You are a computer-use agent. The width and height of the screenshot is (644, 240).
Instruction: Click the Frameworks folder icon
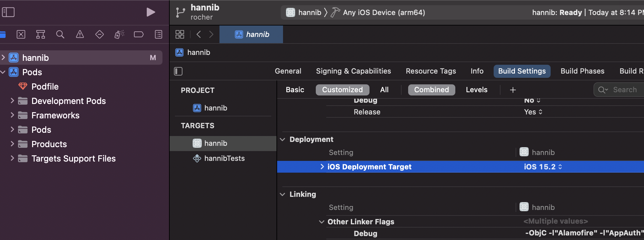(23, 115)
